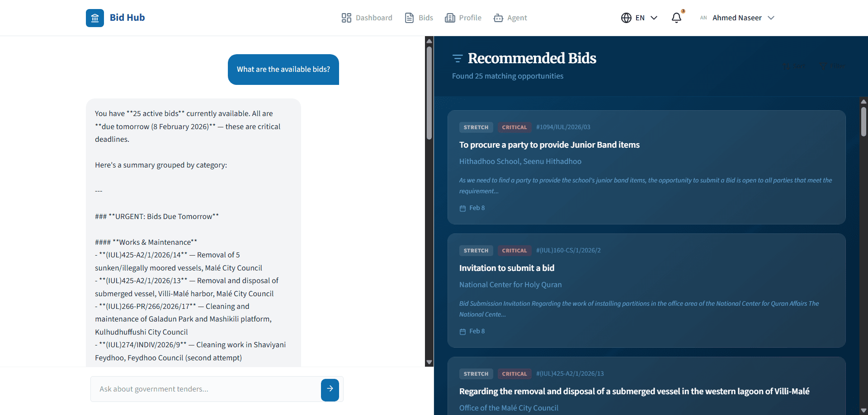Click Feb 8 date on Holy Quran bid
Image resolution: width=868 pixels, height=415 pixels.
[x=477, y=331]
